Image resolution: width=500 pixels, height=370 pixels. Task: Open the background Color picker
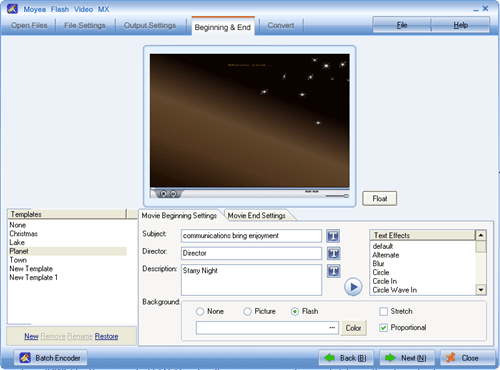point(354,328)
